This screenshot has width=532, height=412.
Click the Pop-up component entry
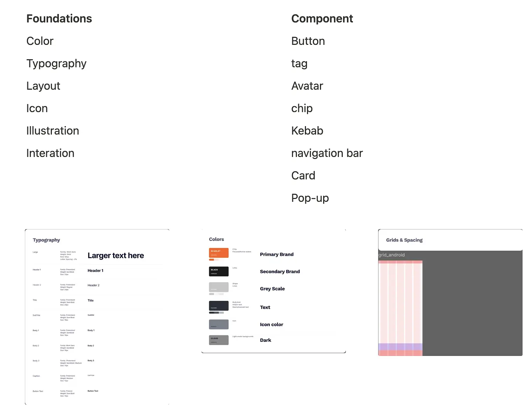click(310, 198)
